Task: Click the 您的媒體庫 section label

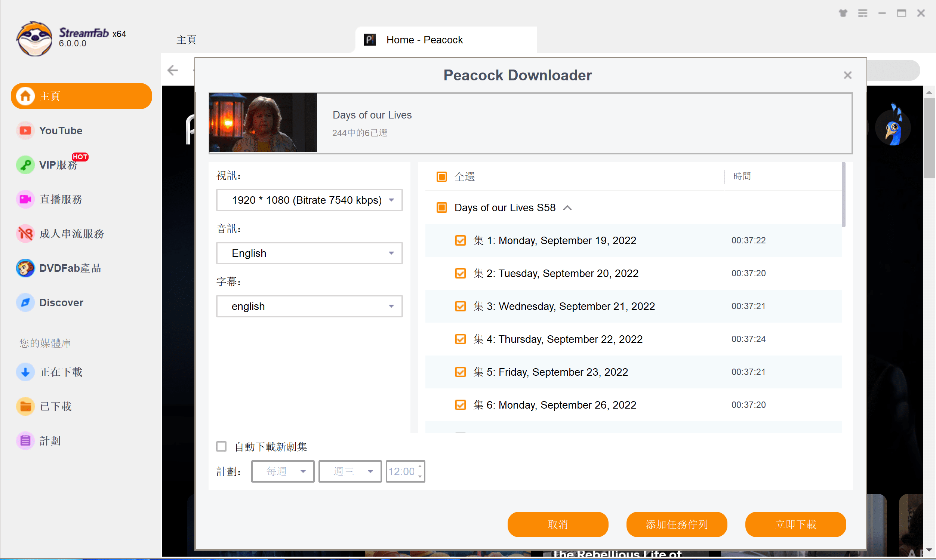Action: point(45,343)
